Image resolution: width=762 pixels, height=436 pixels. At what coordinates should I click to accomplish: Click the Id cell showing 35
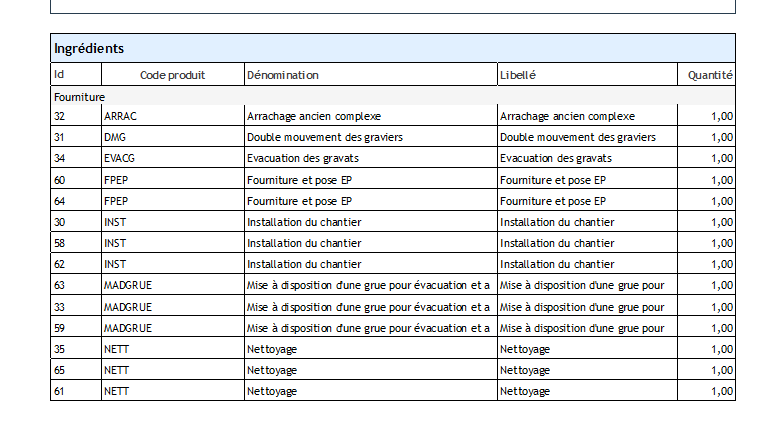point(60,349)
